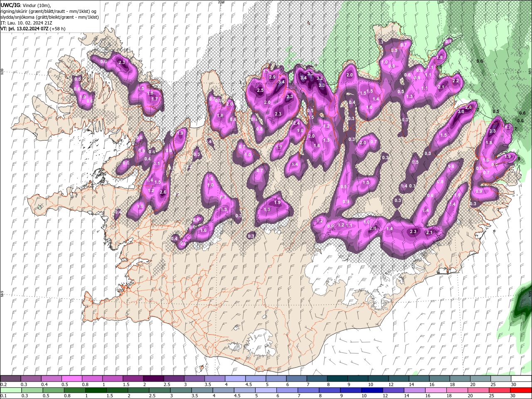Click the '0.4' label on the snow legend scale

click(x=44, y=384)
